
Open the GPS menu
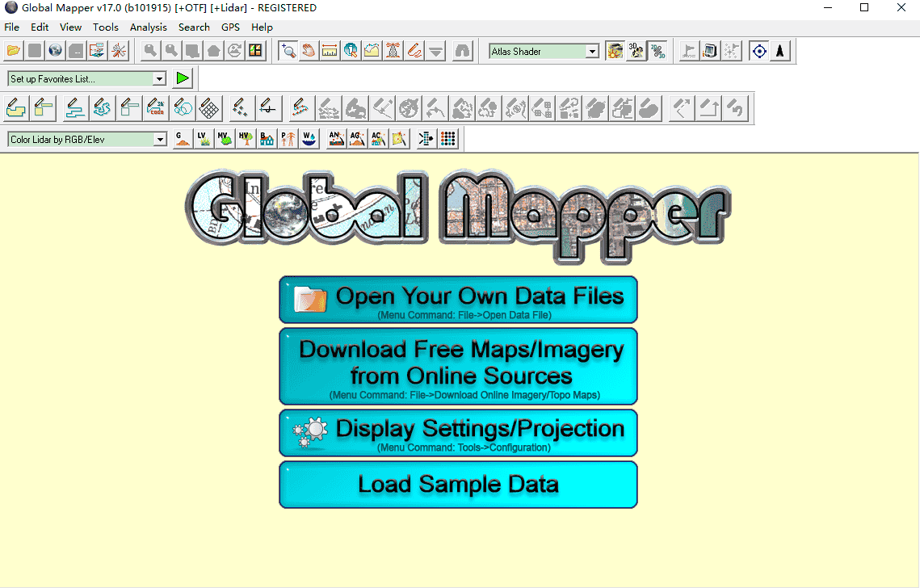[x=230, y=27]
